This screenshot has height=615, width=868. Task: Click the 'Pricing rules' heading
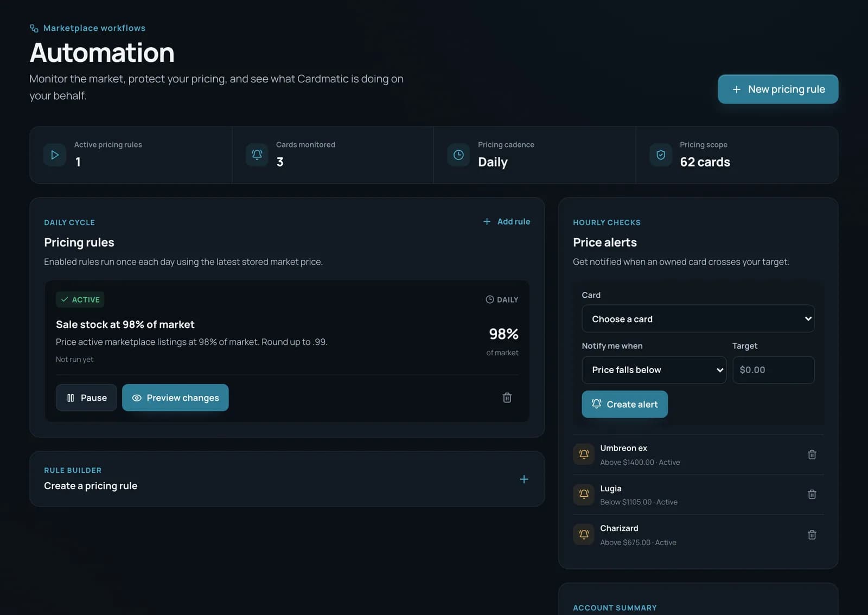point(79,242)
